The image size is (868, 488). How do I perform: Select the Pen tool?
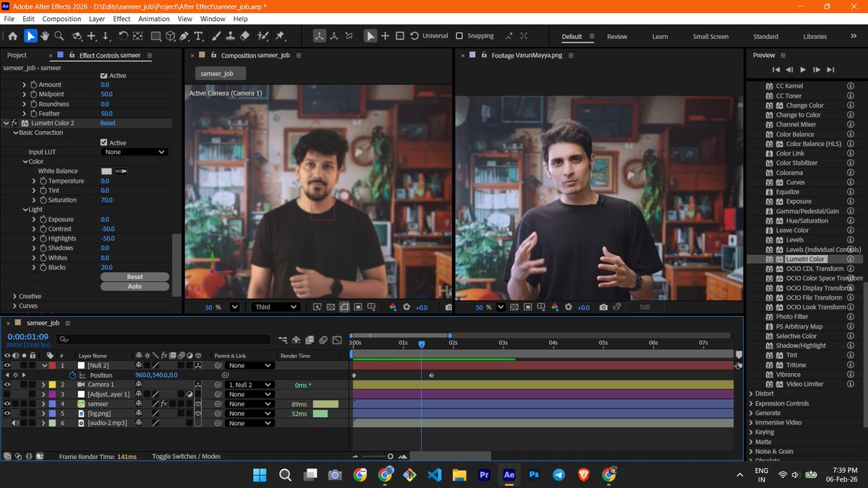184,35
